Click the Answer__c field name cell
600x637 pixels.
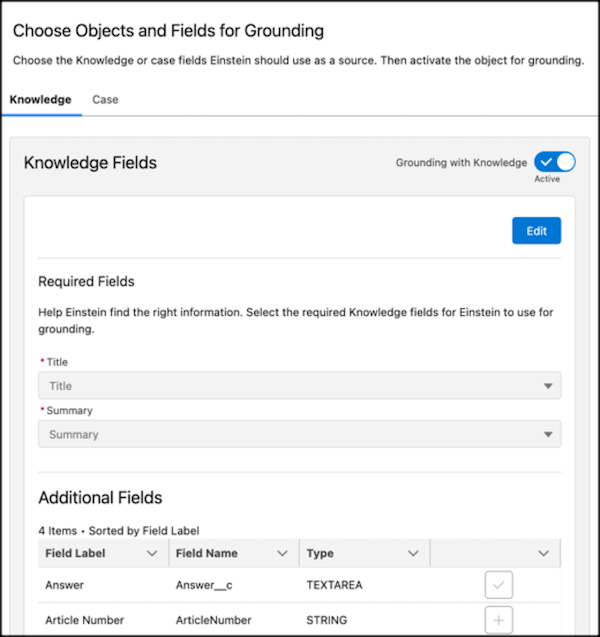coord(205,586)
